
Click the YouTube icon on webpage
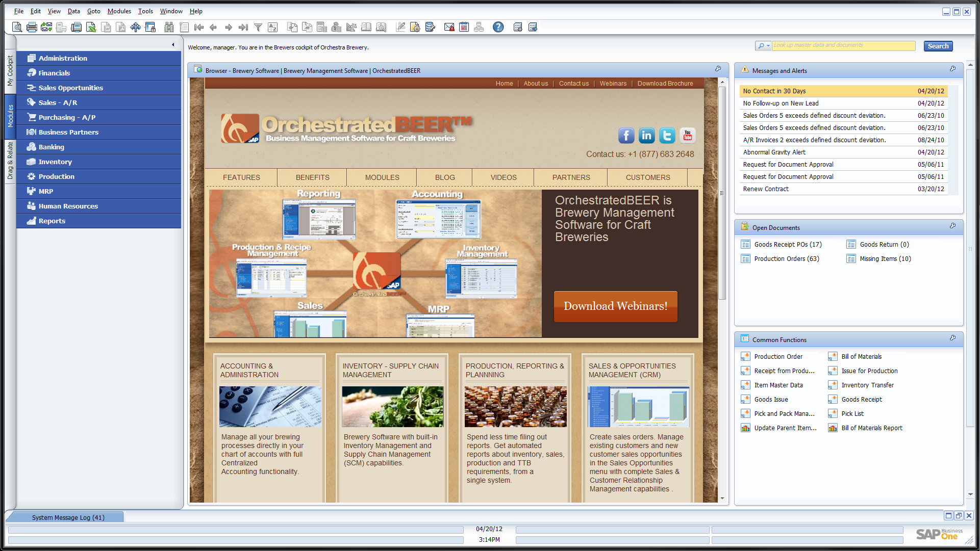[687, 136]
